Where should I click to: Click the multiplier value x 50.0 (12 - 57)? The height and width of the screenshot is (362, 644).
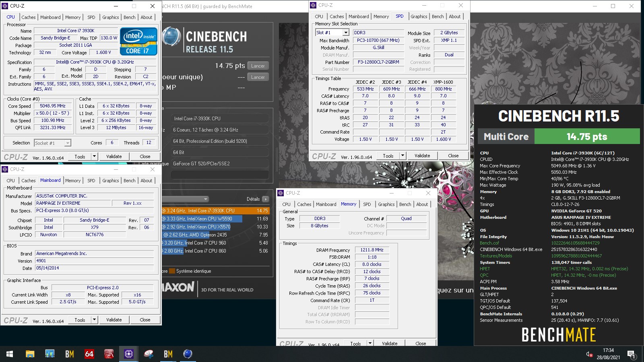click(53, 113)
